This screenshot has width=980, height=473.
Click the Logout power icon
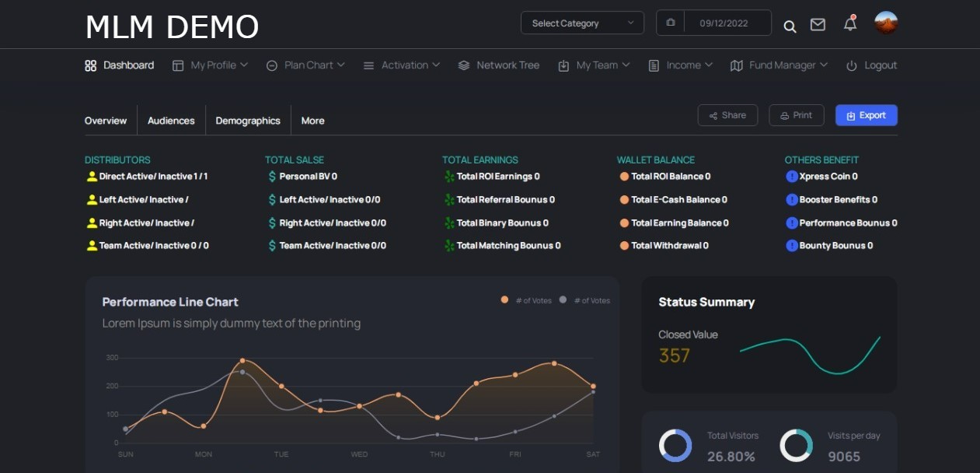tap(852, 65)
